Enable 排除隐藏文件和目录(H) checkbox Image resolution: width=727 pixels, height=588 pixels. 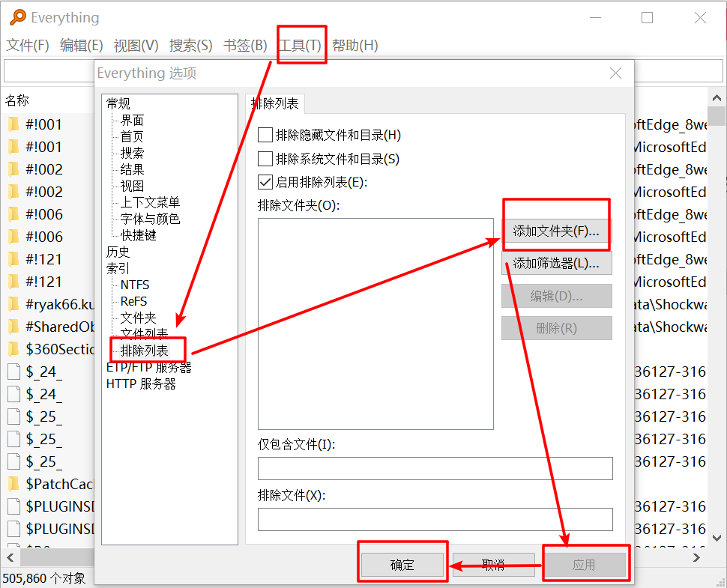(x=266, y=134)
